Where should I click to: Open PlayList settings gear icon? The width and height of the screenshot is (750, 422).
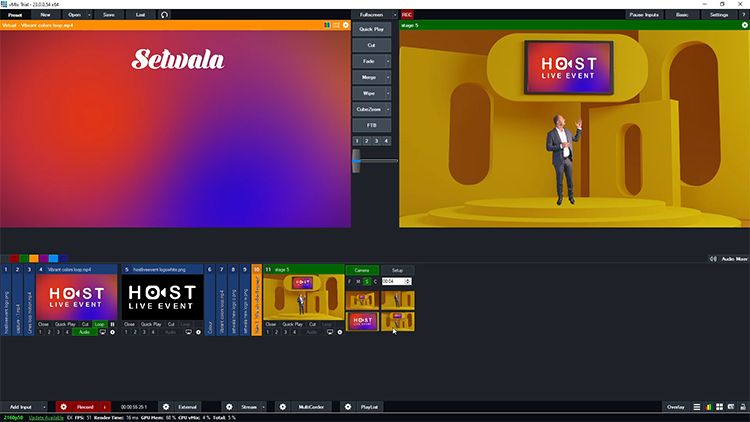[347, 407]
